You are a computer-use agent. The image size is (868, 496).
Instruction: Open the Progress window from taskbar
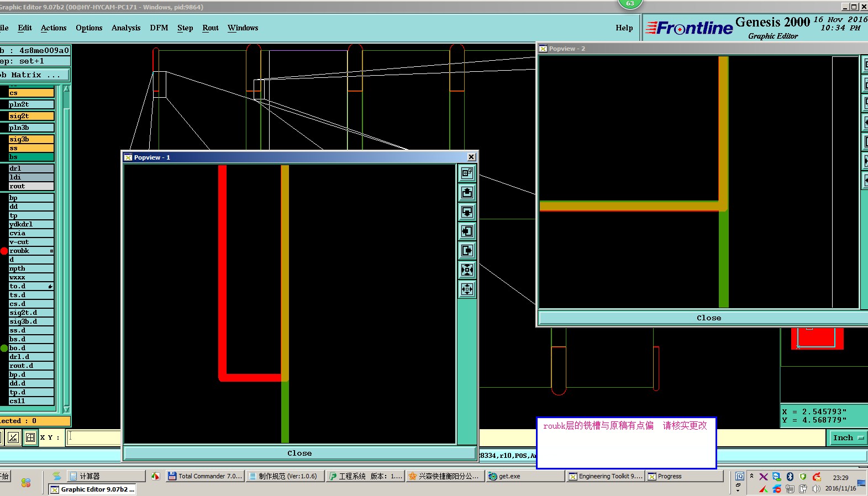coord(684,476)
